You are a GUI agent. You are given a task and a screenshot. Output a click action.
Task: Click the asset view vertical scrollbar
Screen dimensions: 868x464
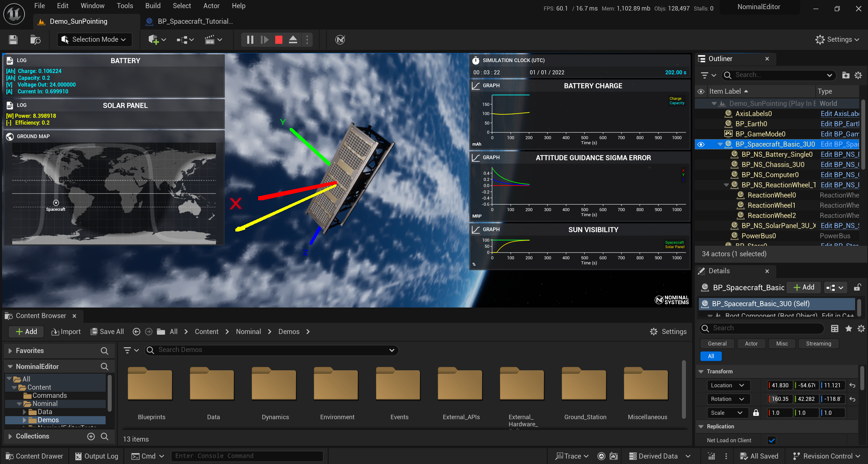[x=684, y=389]
